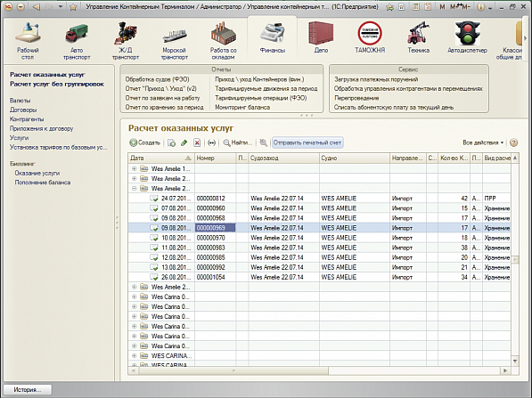This screenshot has height=398, width=532.
Task: Collapse the expanded Wes Amelie 2... group
Action: [134, 188]
